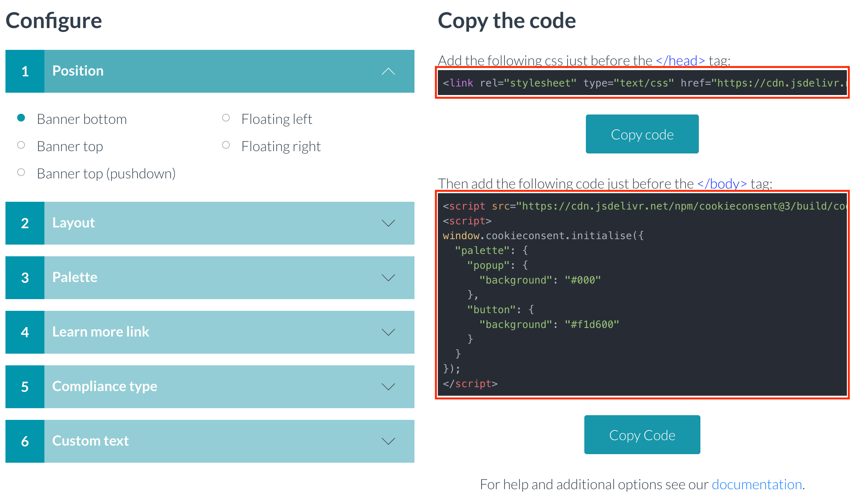Open the Palette accordion header
Viewport: 857px width, 504px height.
[210, 278]
